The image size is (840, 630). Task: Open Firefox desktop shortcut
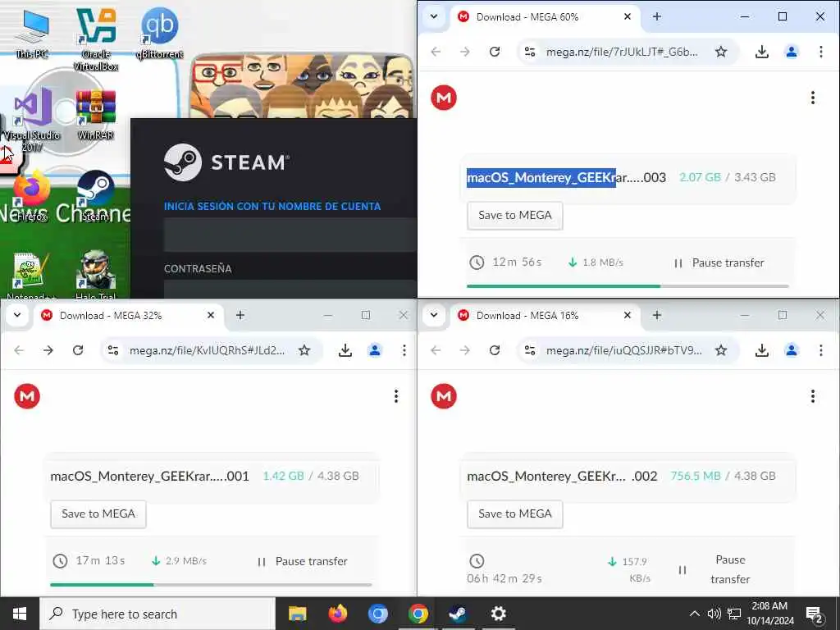pos(32,195)
